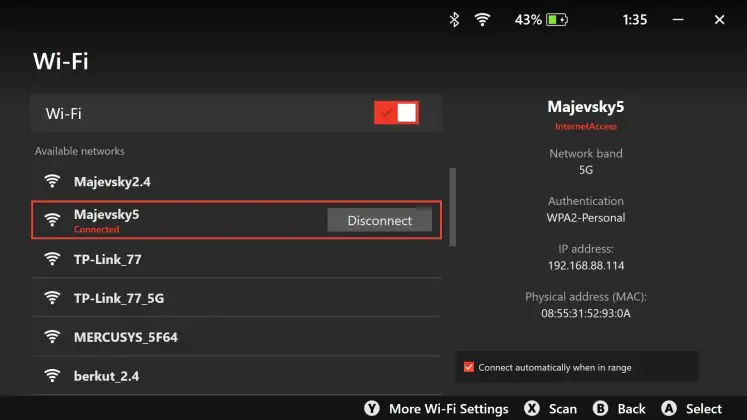Click the Wi-Fi status icon in the top bar
Screen dimensions: 747x420
[482, 20]
